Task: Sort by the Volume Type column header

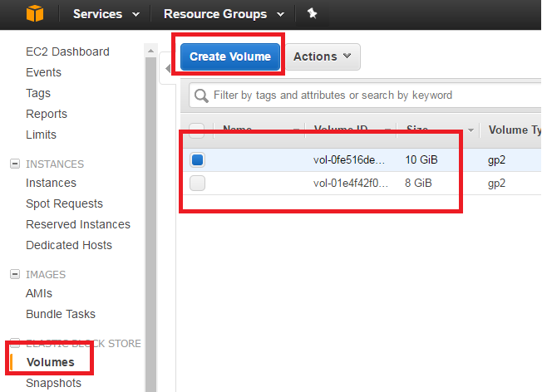Action: (515, 130)
